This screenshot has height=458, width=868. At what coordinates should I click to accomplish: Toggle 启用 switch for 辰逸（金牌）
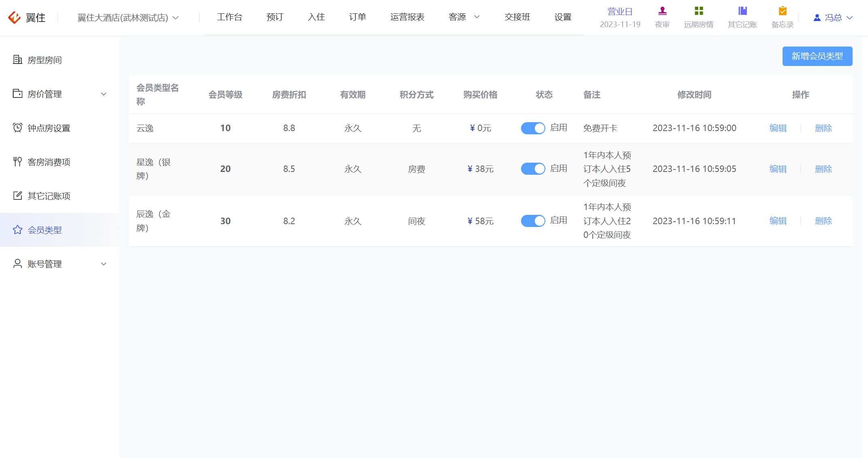tap(533, 221)
